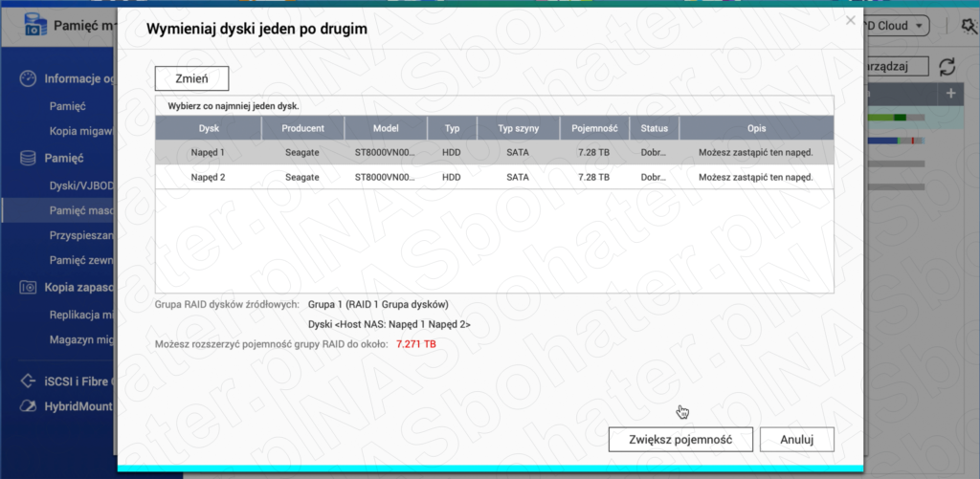Click the Producent column header
The width and height of the screenshot is (980, 479).
(x=302, y=128)
